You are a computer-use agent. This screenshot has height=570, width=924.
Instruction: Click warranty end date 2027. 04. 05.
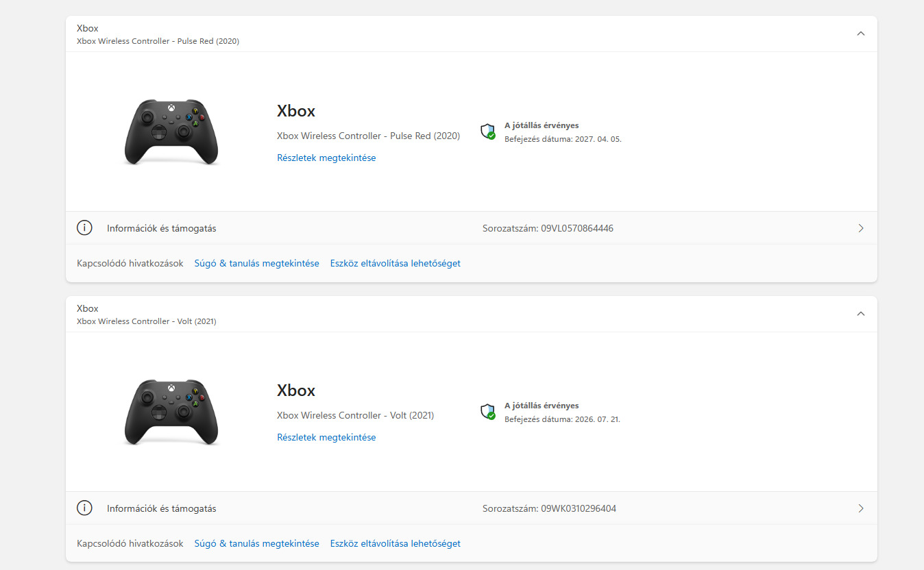click(x=597, y=138)
